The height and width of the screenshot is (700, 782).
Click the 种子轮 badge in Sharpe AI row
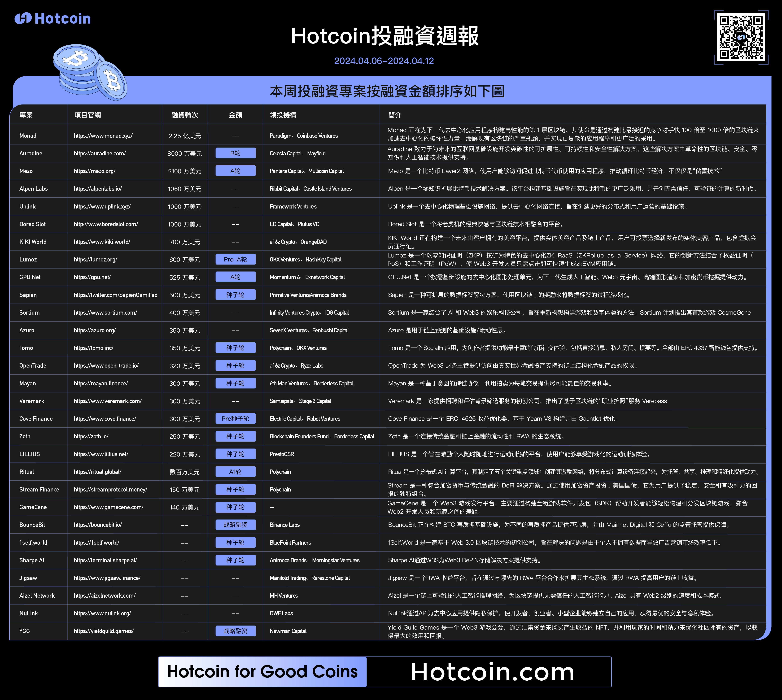[235, 560]
